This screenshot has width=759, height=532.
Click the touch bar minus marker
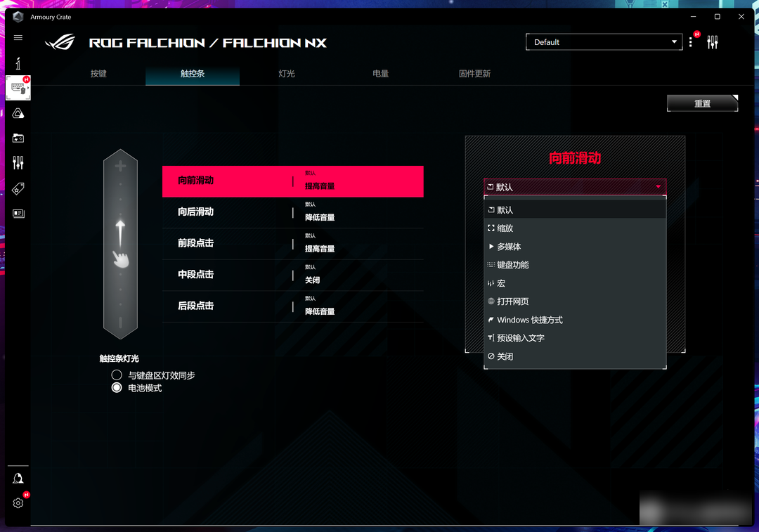(x=121, y=322)
